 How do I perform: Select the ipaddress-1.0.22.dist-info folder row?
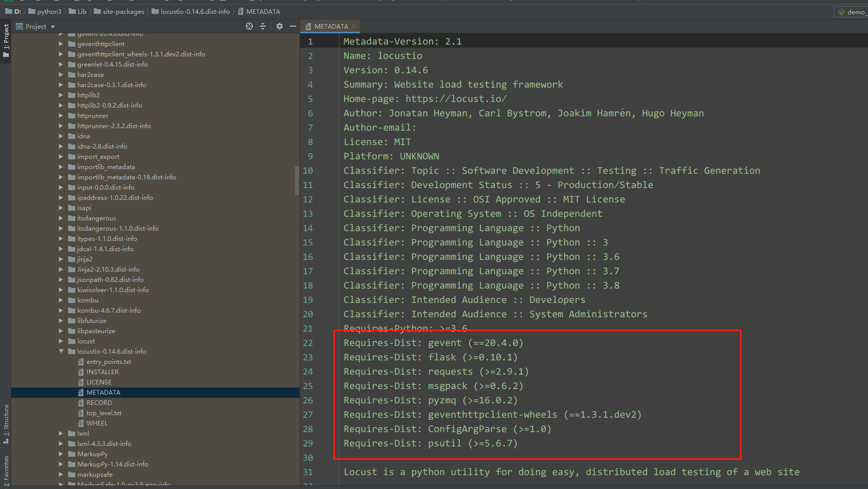(x=155, y=197)
